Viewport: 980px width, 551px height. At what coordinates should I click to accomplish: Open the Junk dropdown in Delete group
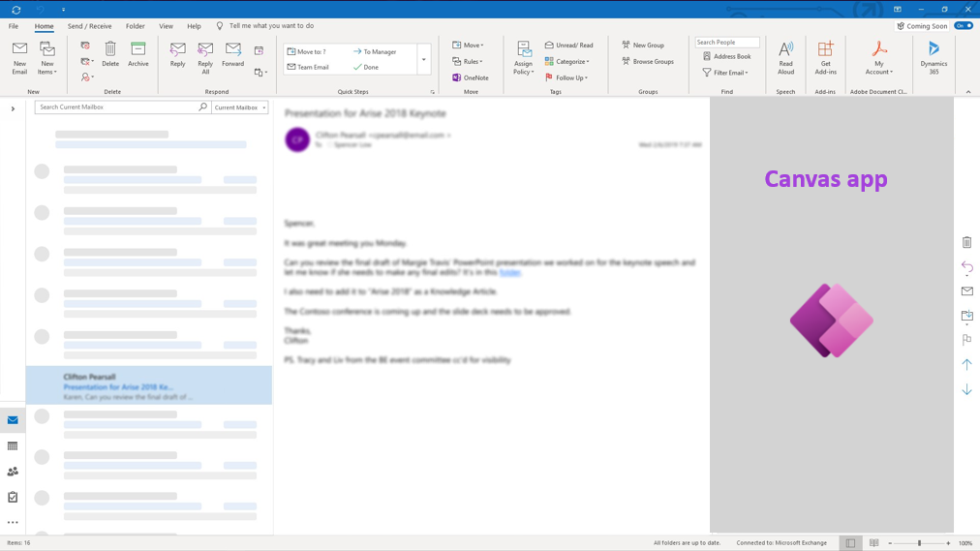point(87,77)
